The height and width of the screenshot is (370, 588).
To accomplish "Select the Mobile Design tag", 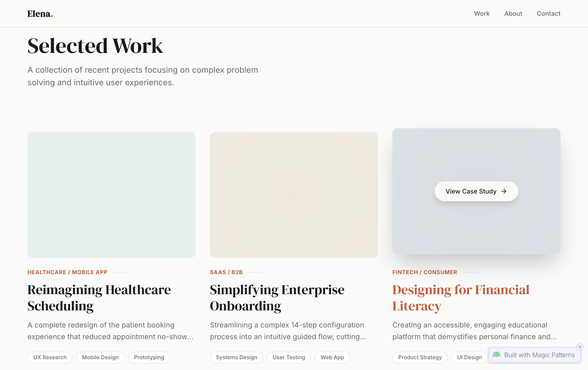I will pyautogui.click(x=100, y=357).
